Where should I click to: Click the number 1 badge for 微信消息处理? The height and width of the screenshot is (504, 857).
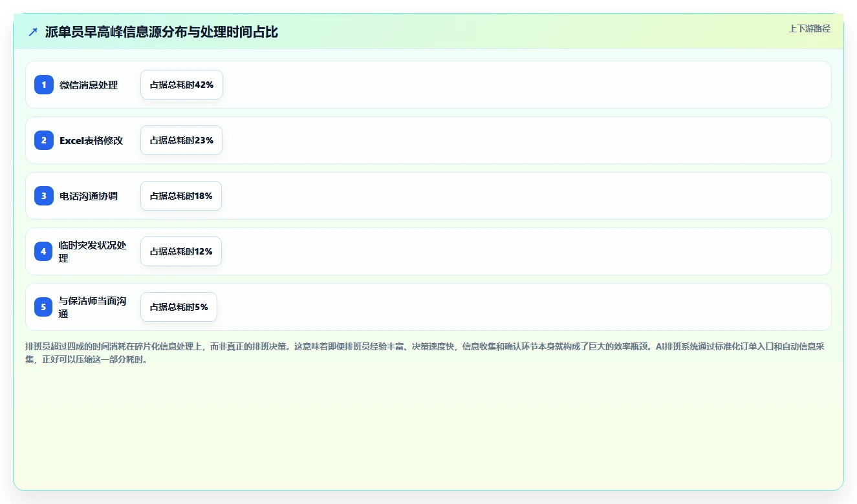(x=44, y=85)
